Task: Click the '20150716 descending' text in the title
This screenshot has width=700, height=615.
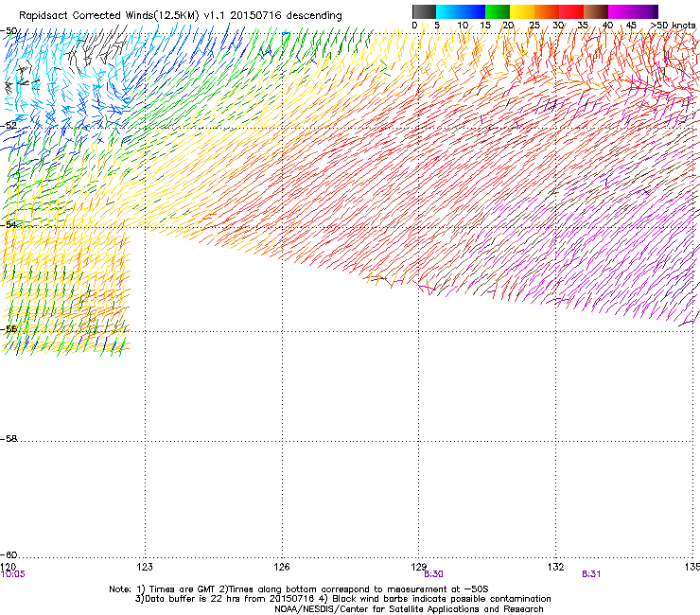Action: click(287, 16)
